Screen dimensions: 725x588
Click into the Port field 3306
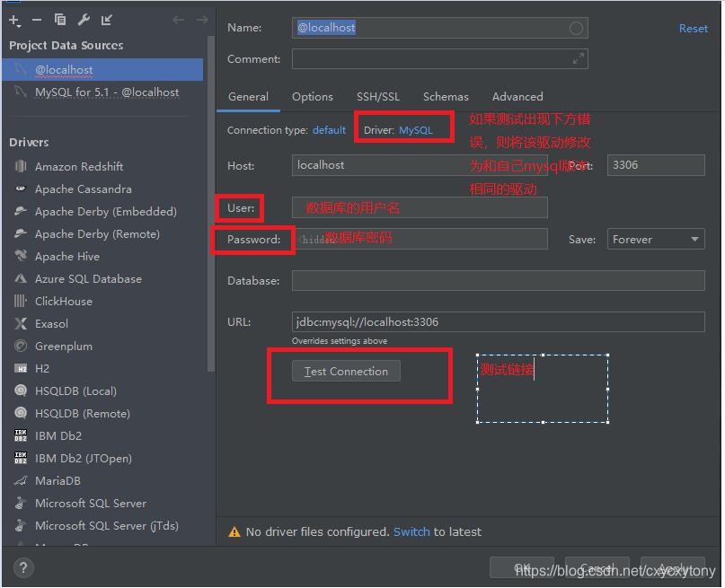click(x=656, y=165)
